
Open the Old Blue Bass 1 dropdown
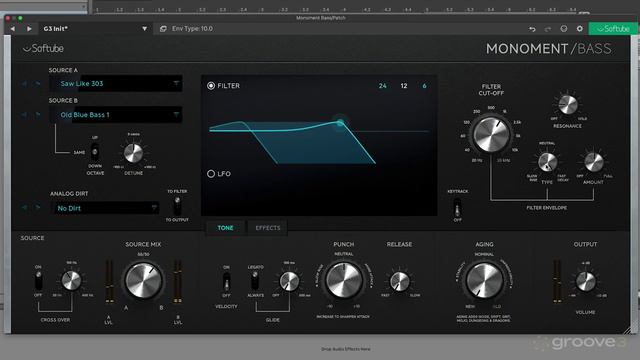[116, 115]
